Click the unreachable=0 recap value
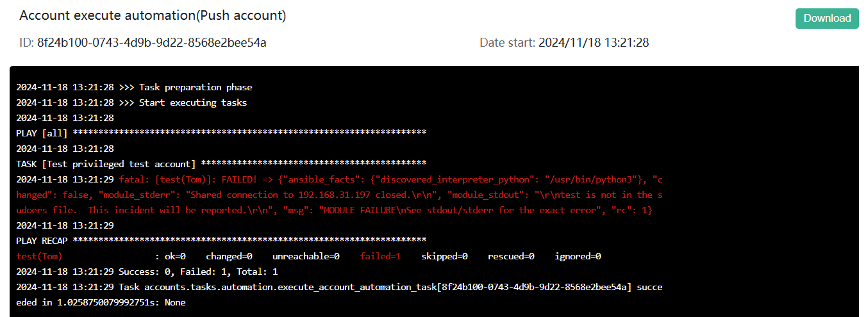868x317 pixels. tap(306, 256)
